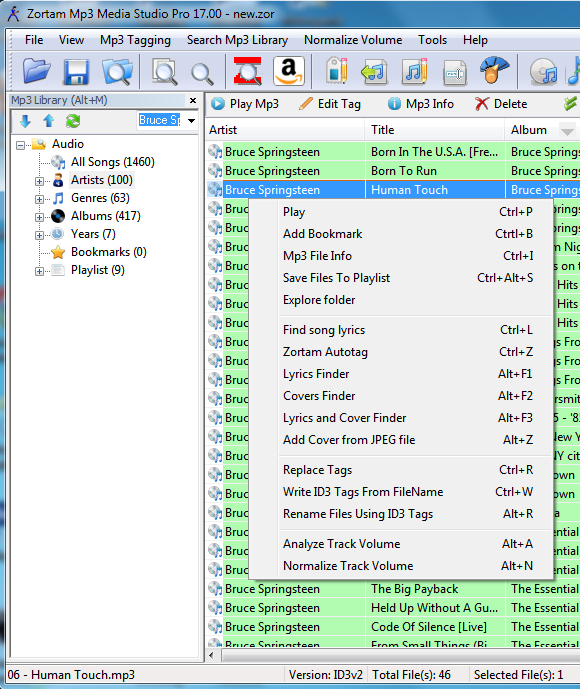Open the Mp3 Tagging menu
The height and width of the screenshot is (689, 580).
click(x=135, y=40)
